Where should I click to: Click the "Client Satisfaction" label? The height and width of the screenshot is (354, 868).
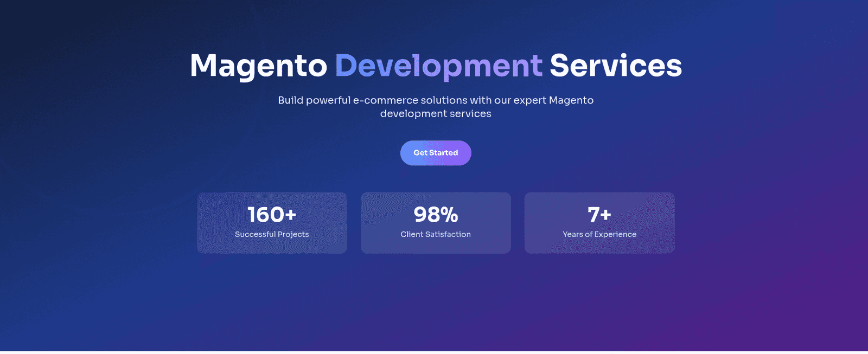[436, 234]
